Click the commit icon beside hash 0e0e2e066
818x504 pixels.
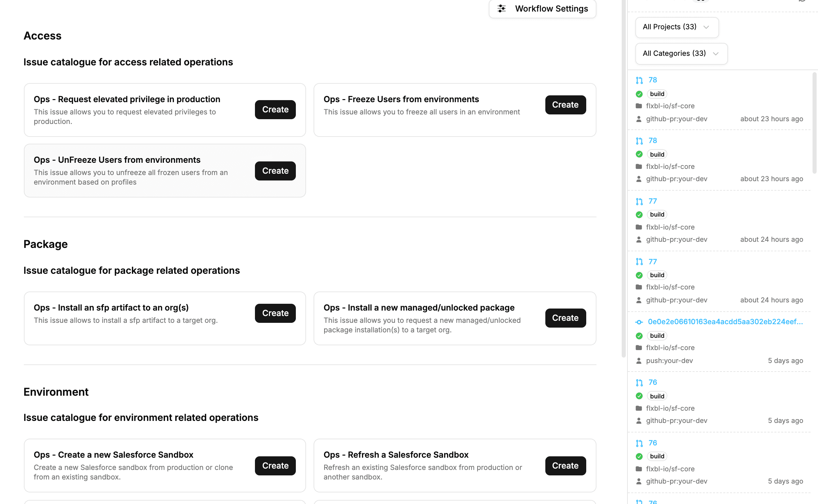coord(639,322)
